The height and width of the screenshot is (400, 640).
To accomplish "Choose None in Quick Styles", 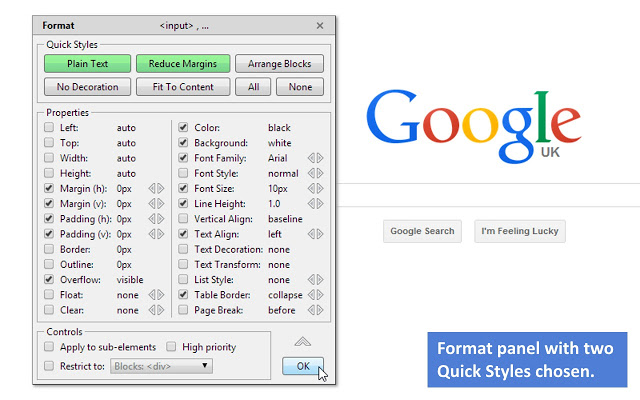I will (x=300, y=87).
